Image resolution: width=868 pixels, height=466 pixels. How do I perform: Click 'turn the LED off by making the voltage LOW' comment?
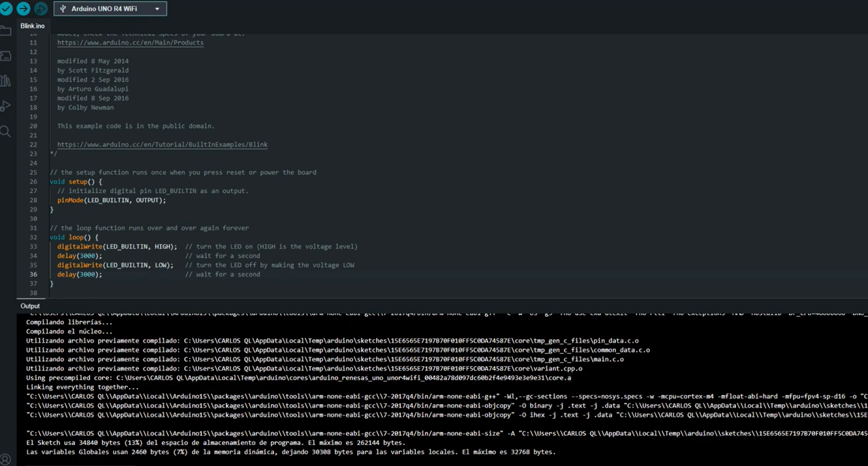click(270, 265)
